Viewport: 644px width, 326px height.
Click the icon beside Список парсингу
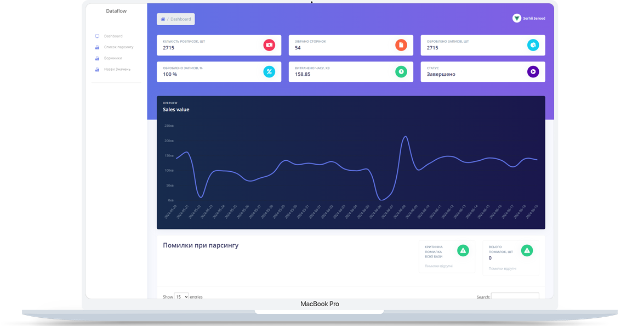98,47
